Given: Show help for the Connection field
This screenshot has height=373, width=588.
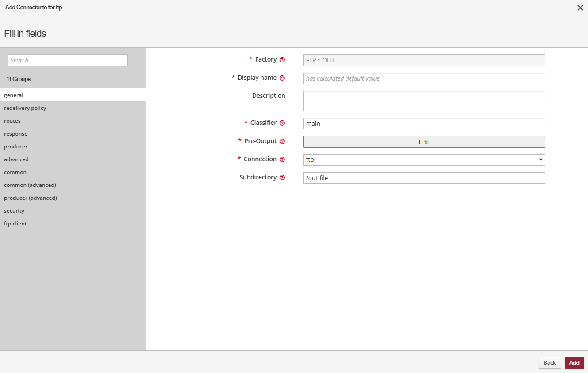Looking at the screenshot, I should point(282,159).
